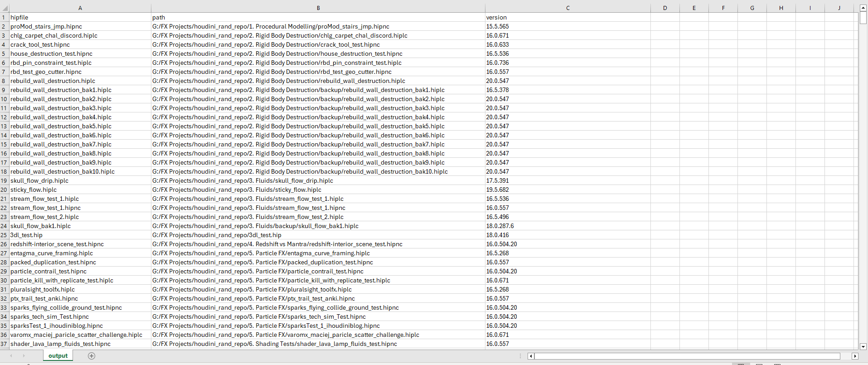Click the Select All corner triangle
This screenshot has height=365, width=868.
[x=5, y=8]
